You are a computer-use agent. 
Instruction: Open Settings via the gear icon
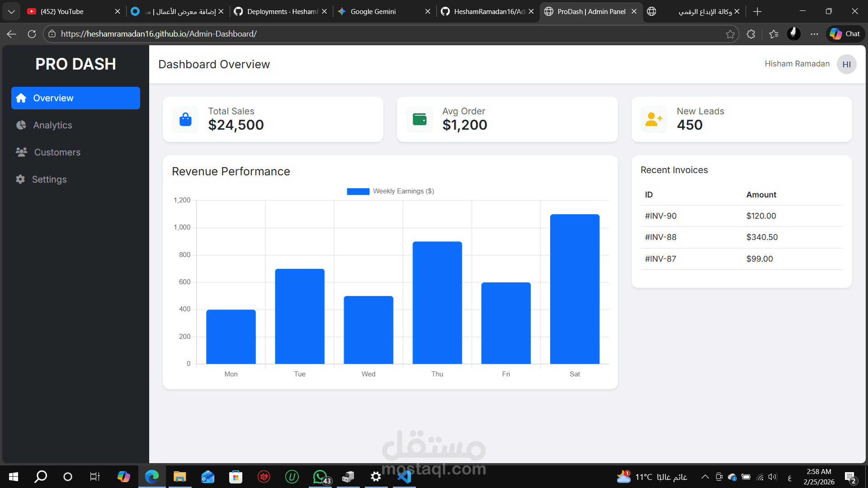coord(20,179)
